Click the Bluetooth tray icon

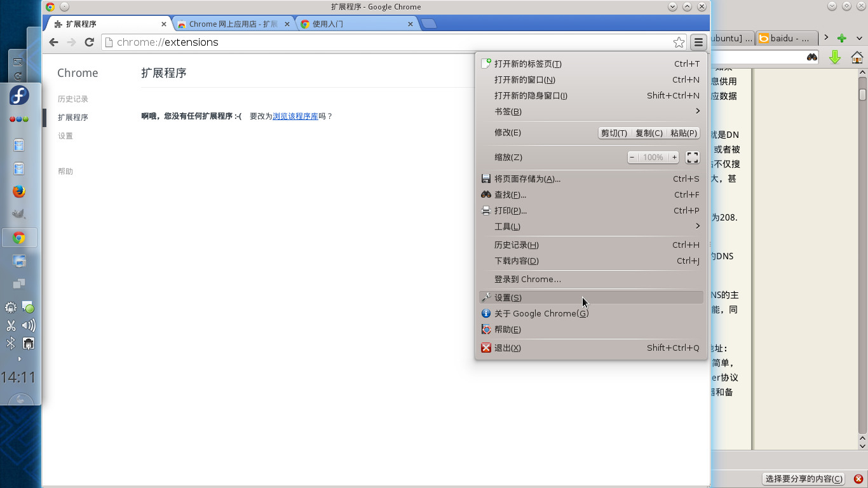11,344
